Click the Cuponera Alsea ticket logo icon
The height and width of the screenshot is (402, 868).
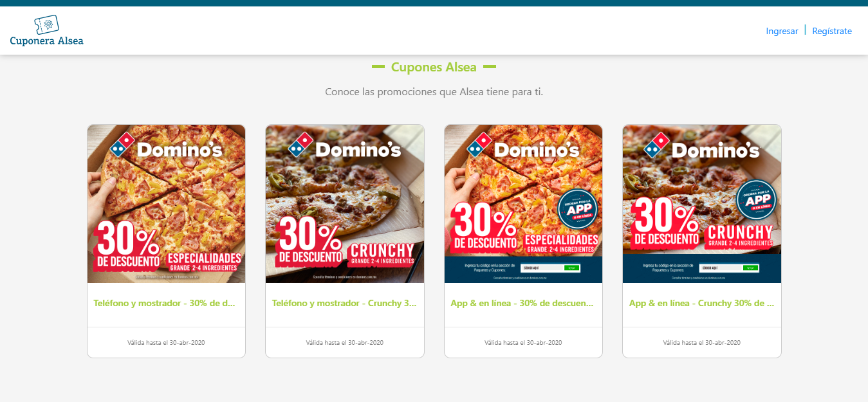tap(46, 24)
